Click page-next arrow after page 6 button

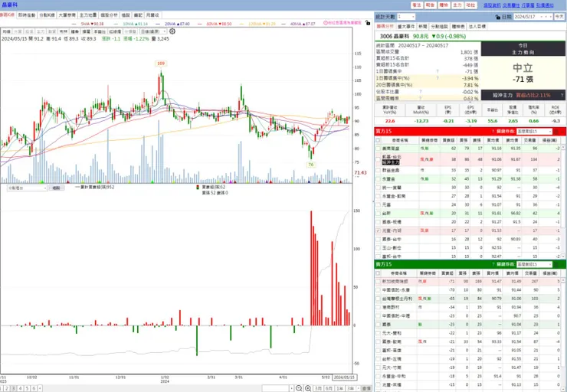coord(40,388)
